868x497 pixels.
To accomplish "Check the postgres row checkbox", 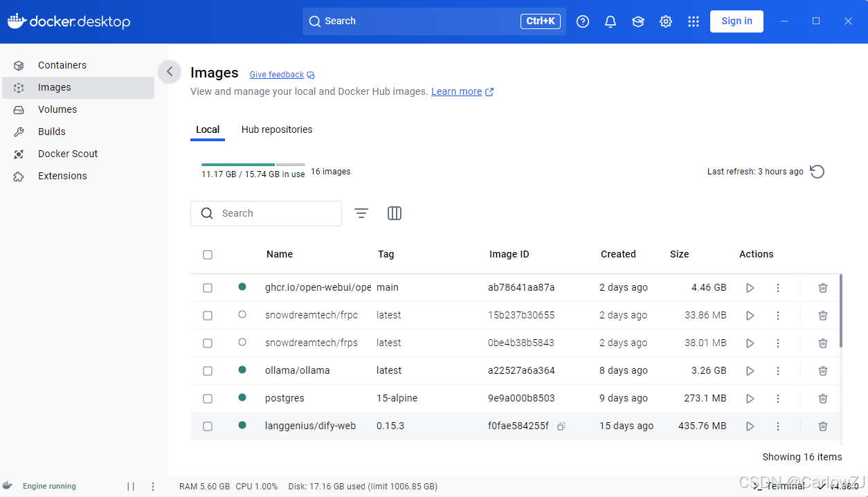I will click(208, 398).
